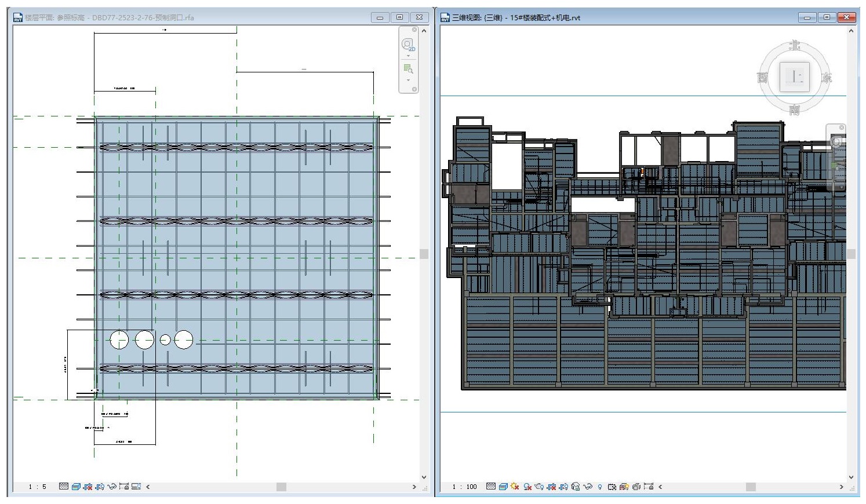Click Show Analytical Model icon
The width and height of the screenshot is (866, 504).
624,487
